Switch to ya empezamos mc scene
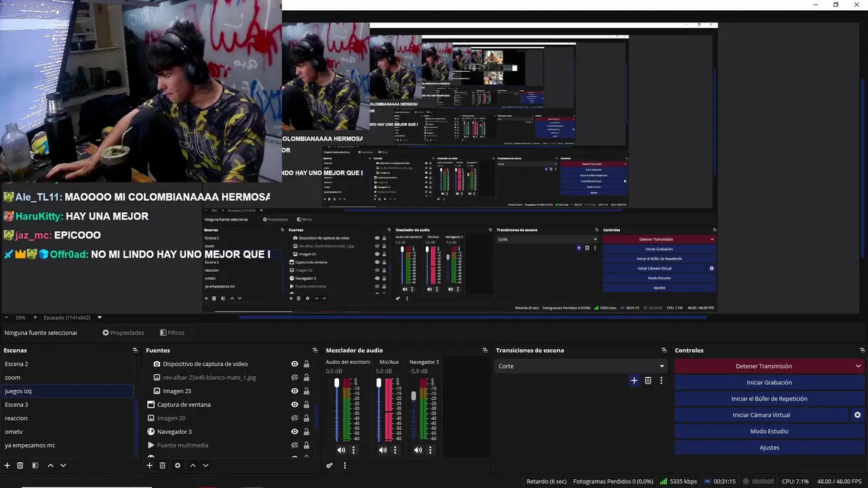The height and width of the screenshot is (488, 868). pos(67,445)
